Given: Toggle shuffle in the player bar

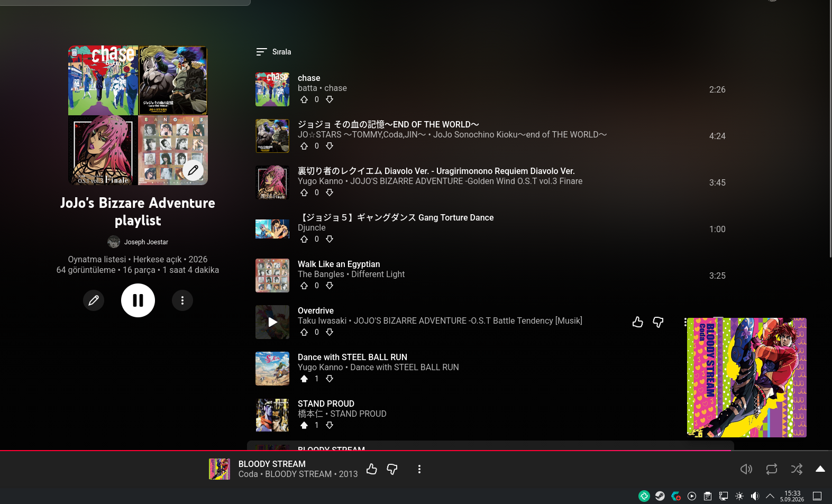Looking at the screenshot, I should 797,469.
